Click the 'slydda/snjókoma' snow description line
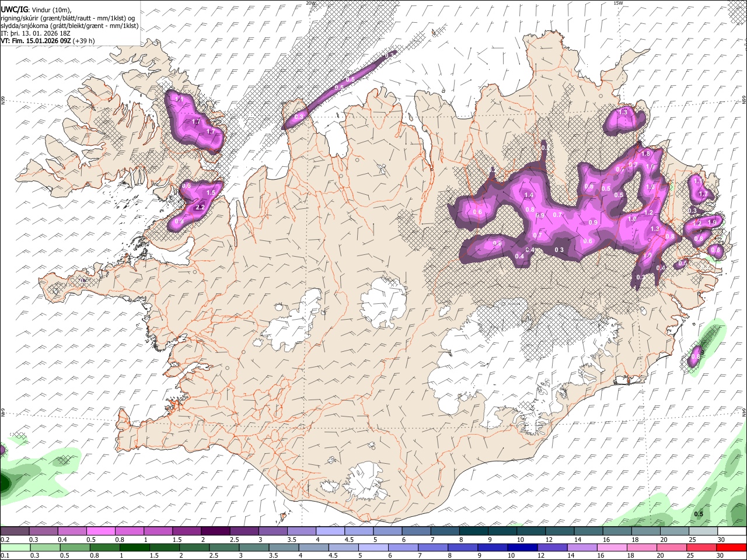Image resolution: width=747 pixels, height=560 pixels. pos(69,26)
